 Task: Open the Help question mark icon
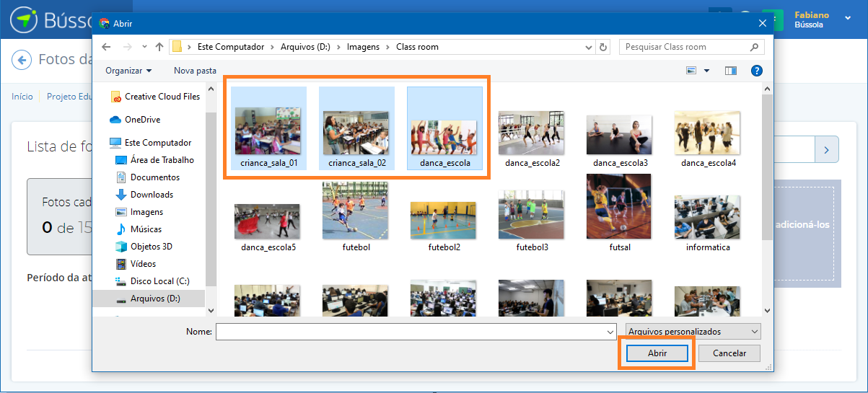click(756, 71)
